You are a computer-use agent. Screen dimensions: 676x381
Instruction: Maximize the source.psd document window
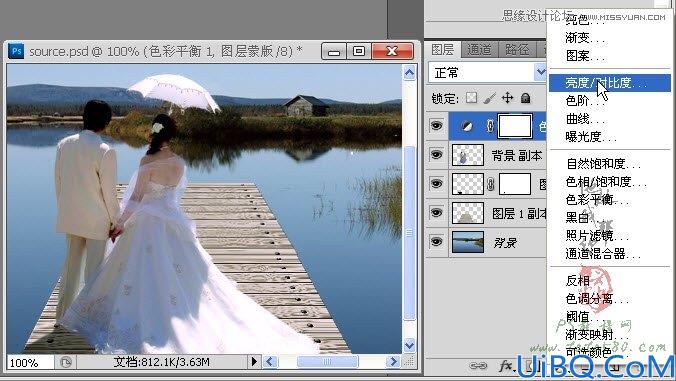coord(359,51)
